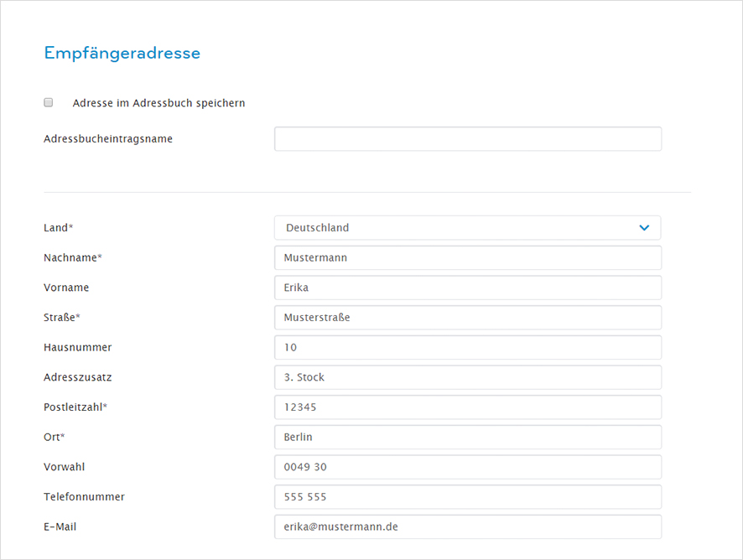Focus the Adresszusatz field with '3. Stock'
The image size is (743, 560).
467,377
